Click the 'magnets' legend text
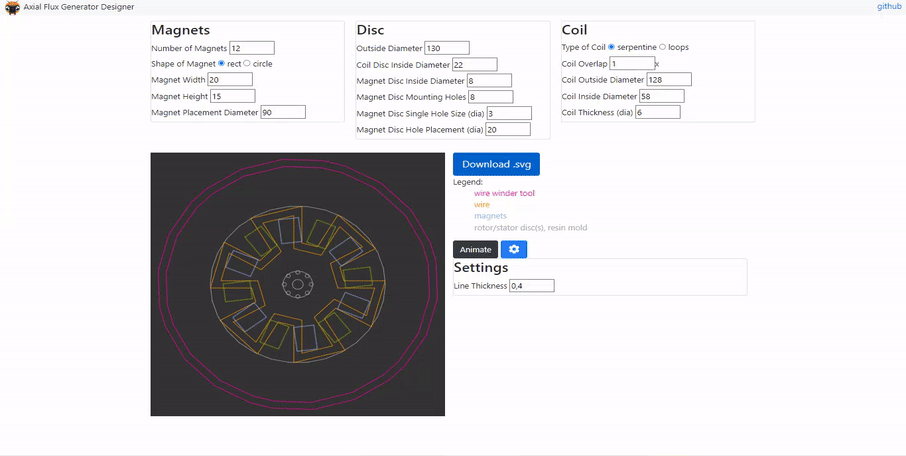 [x=491, y=216]
